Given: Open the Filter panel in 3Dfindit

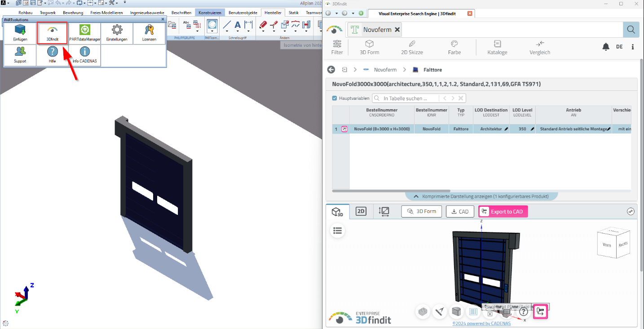Looking at the screenshot, I should coord(337,47).
